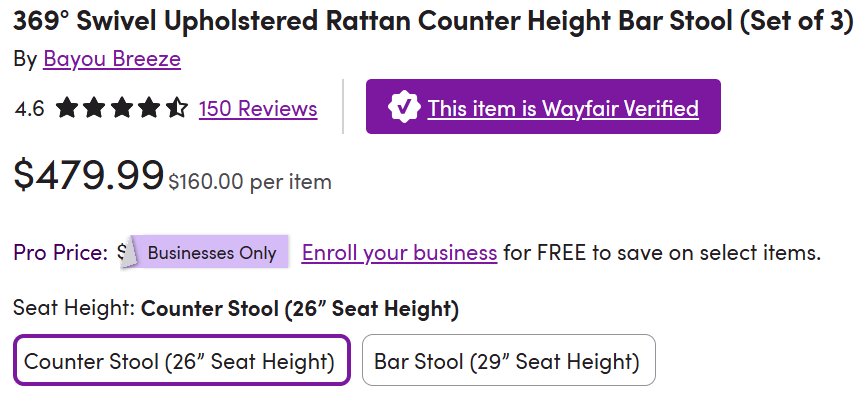The image size is (868, 406).
Task: Click the second rating star
Action: tap(94, 107)
